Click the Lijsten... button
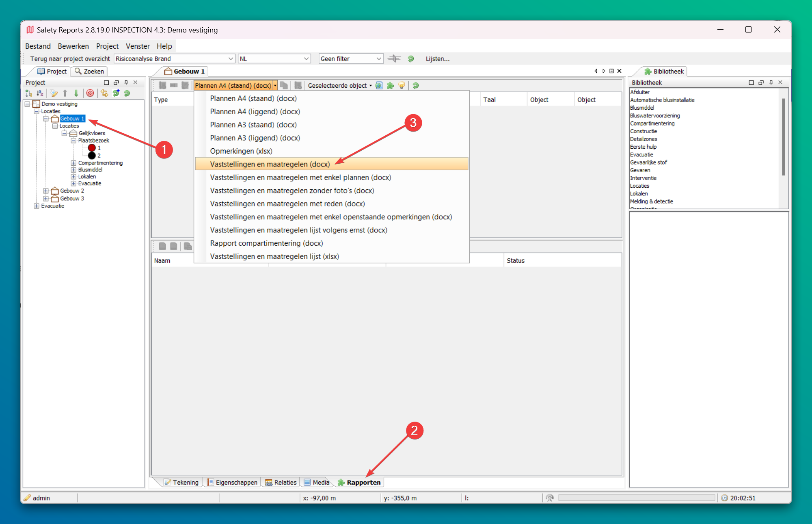 (437, 59)
